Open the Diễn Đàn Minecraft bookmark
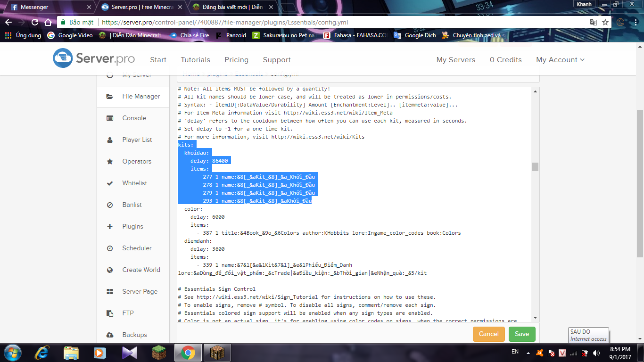Viewport: 644px width, 362px height. pyautogui.click(x=130, y=35)
